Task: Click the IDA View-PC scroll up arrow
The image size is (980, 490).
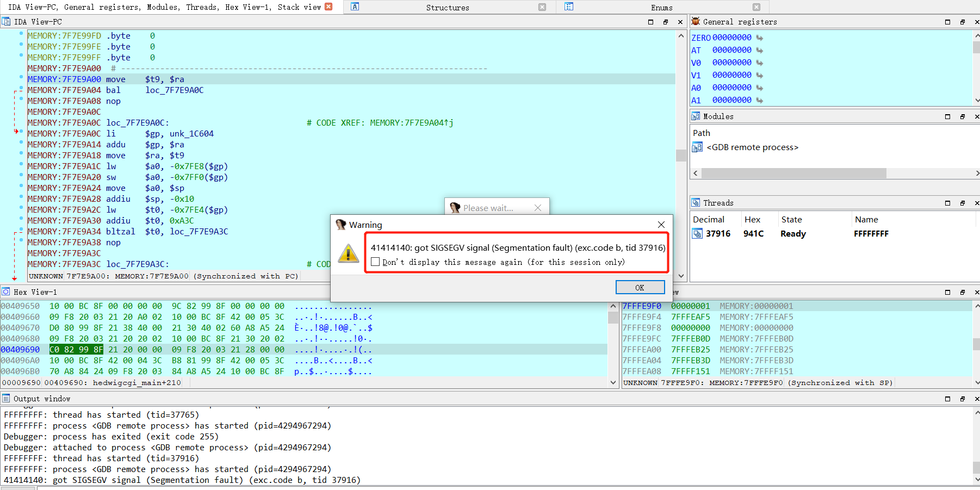Action: (x=681, y=36)
